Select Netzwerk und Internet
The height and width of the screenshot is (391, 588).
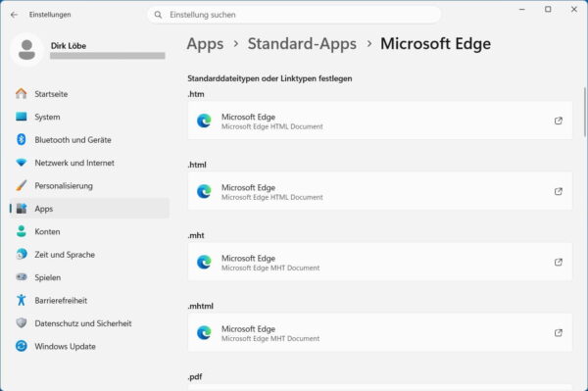point(89,163)
